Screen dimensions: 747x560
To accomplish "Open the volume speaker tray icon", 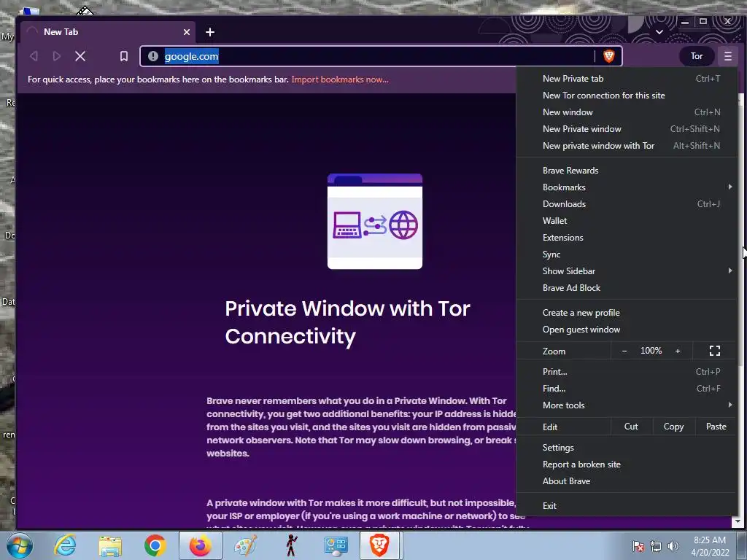I will [x=673, y=546].
